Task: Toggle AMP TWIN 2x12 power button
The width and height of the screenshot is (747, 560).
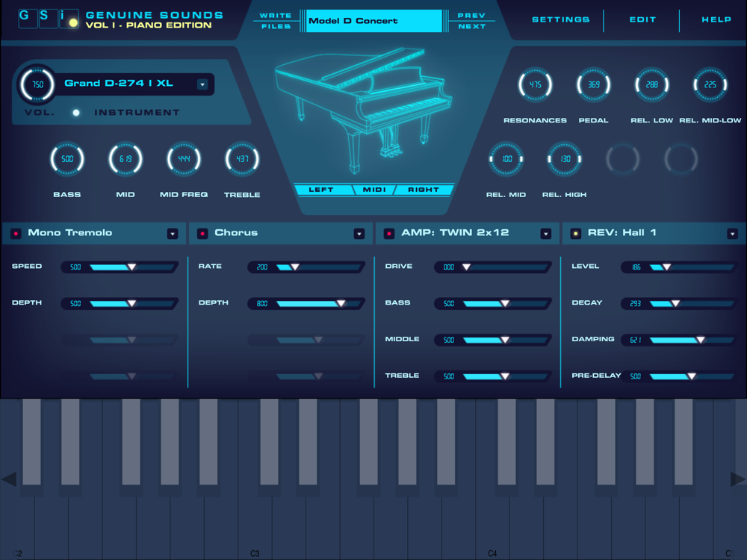Action: (x=389, y=233)
